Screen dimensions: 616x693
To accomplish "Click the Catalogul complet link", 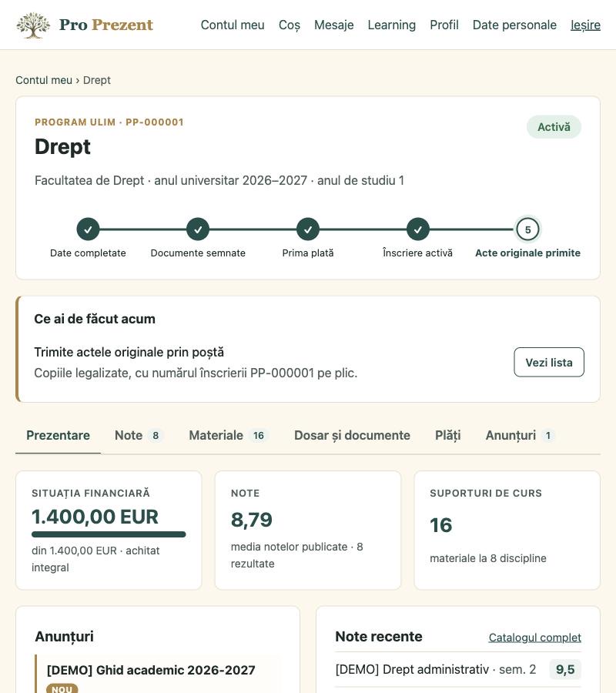I will point(534,638).
